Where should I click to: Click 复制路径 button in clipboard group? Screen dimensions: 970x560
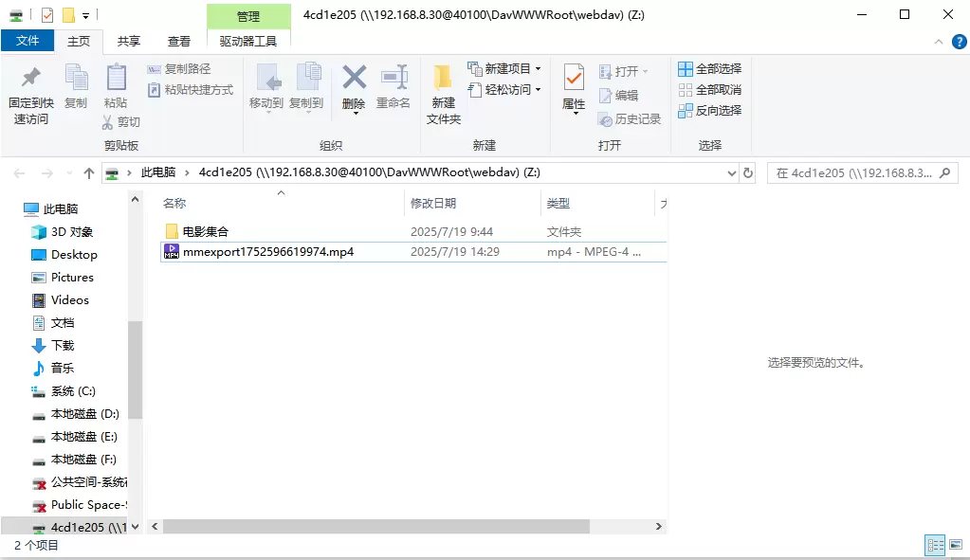coord(179,69)
